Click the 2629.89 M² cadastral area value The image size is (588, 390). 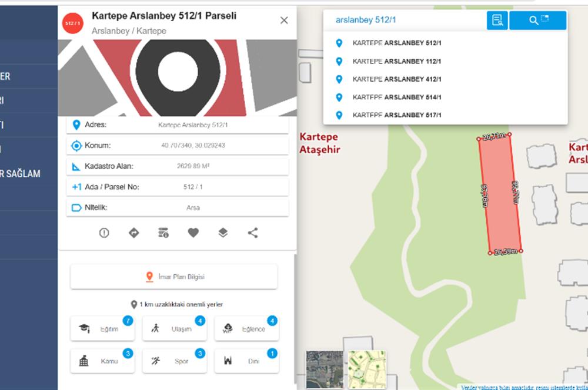(193, 166)
